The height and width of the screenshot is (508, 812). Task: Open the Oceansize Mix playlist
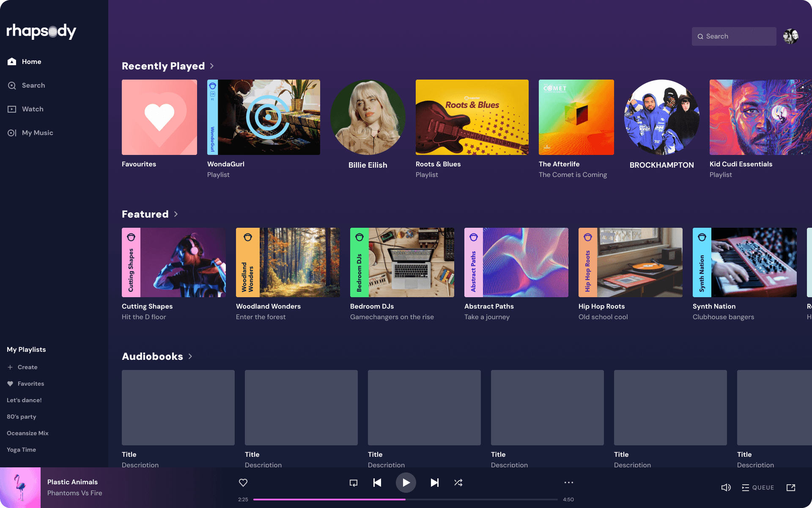pyautogui.click(x=27, y=433)
